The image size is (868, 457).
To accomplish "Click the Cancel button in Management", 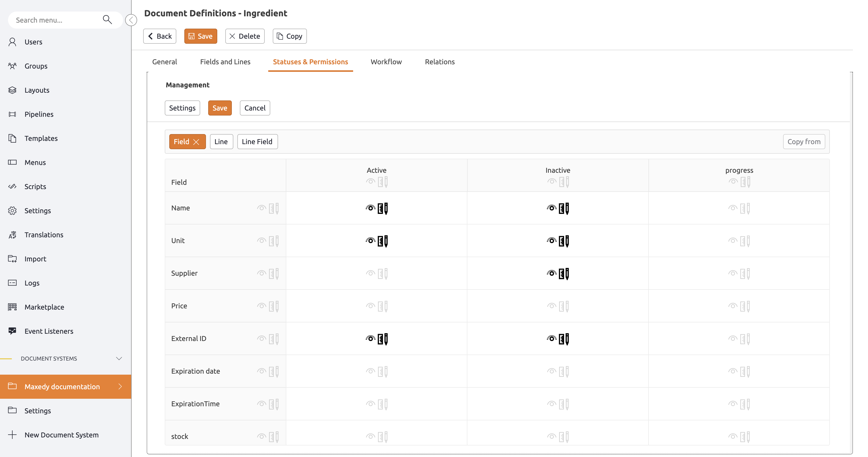I will 255,108.
